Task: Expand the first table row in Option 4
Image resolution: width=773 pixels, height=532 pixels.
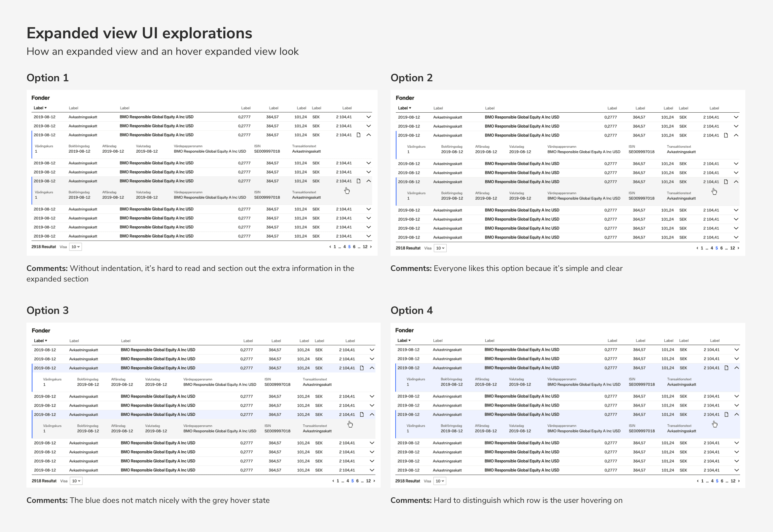Action: [737, 350]
